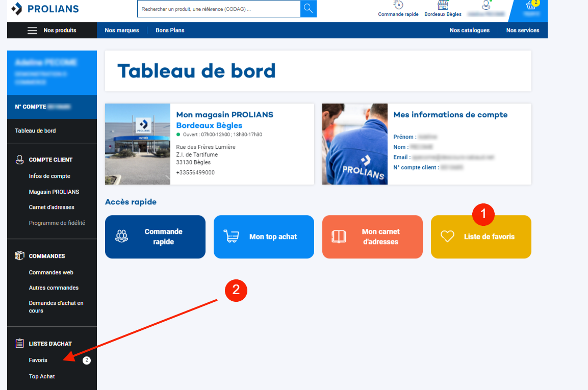
Task: Click the phone number +33556499000
Action: pos(195,172)
